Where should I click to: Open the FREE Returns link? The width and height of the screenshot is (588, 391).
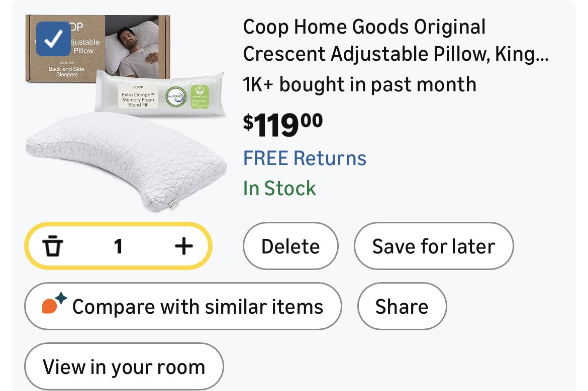point(305,158)
